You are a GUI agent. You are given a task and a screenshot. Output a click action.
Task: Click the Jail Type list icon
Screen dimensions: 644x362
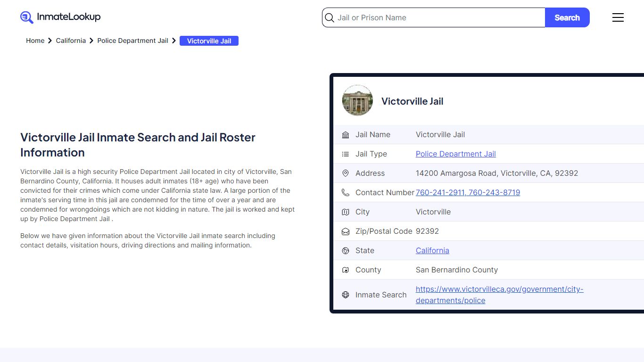pos(346,154)
